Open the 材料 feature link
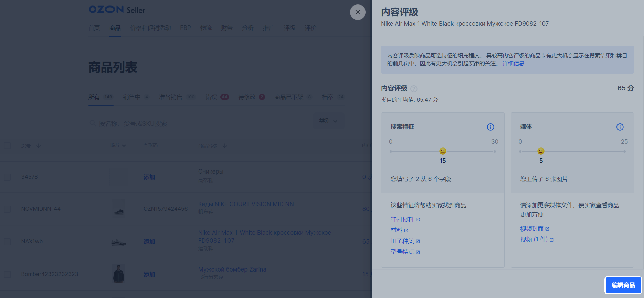The image size is (644, 298). point(399,230)
